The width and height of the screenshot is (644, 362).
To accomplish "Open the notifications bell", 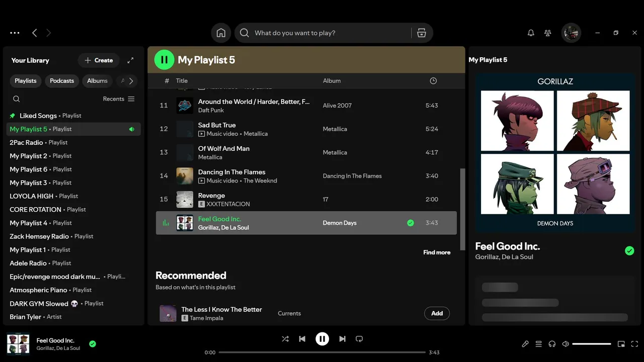I will click(531, 33).
